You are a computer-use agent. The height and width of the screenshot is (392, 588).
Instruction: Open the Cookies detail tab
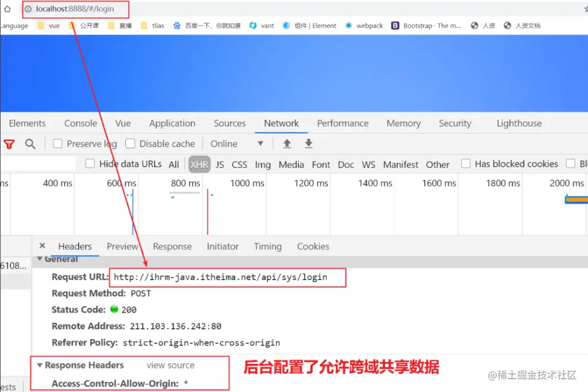(313, 246)
